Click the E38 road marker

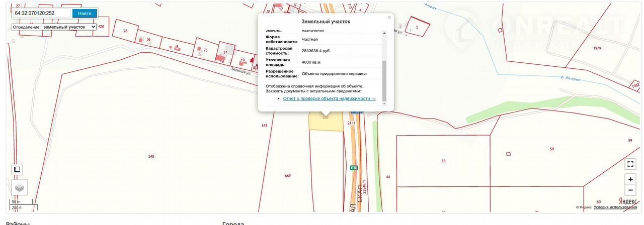(x=354, y=168)
